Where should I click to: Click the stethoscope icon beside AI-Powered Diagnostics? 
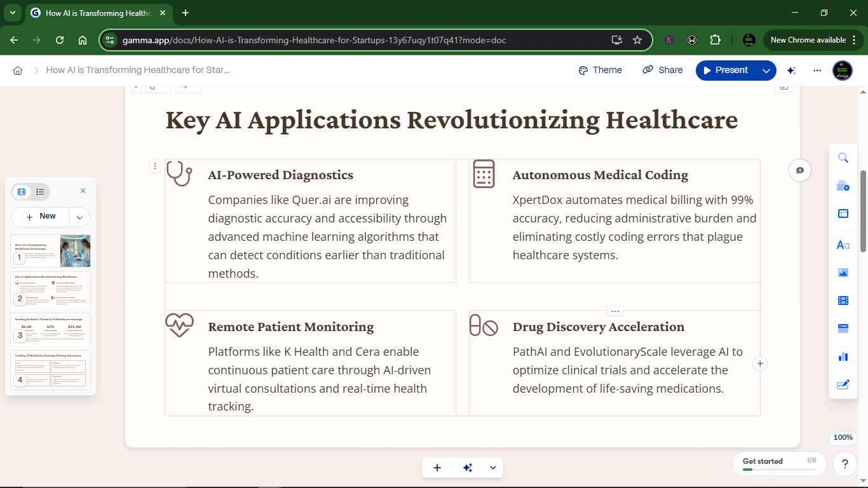[x=179, y=173]
